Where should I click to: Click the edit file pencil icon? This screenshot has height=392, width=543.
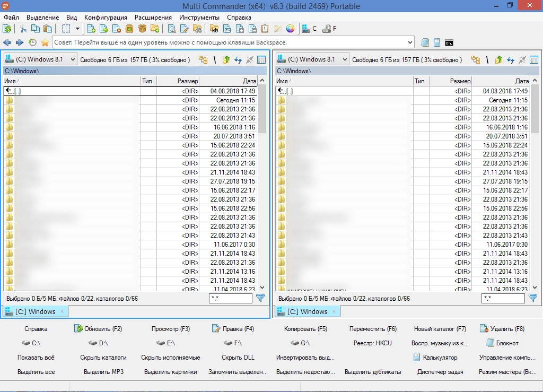point(185,29)
